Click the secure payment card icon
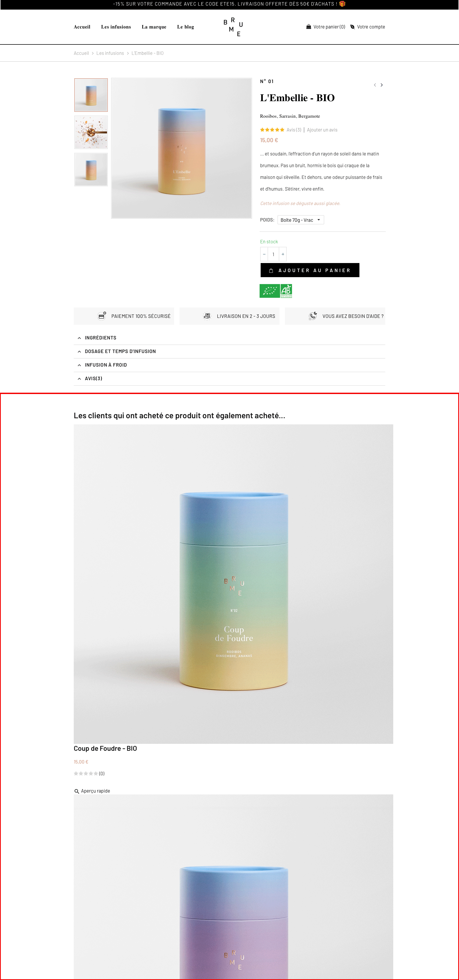This screenshot has height=980, width=459. click(102, 316)
